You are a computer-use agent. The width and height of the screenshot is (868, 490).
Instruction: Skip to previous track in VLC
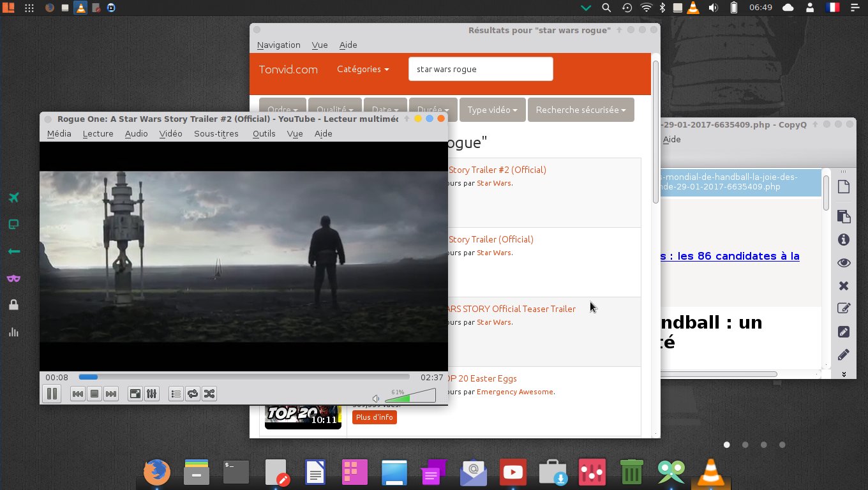click(78, 394)
